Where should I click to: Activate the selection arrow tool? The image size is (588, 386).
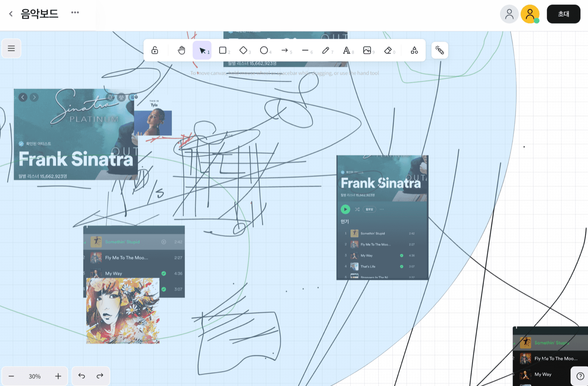202,50
